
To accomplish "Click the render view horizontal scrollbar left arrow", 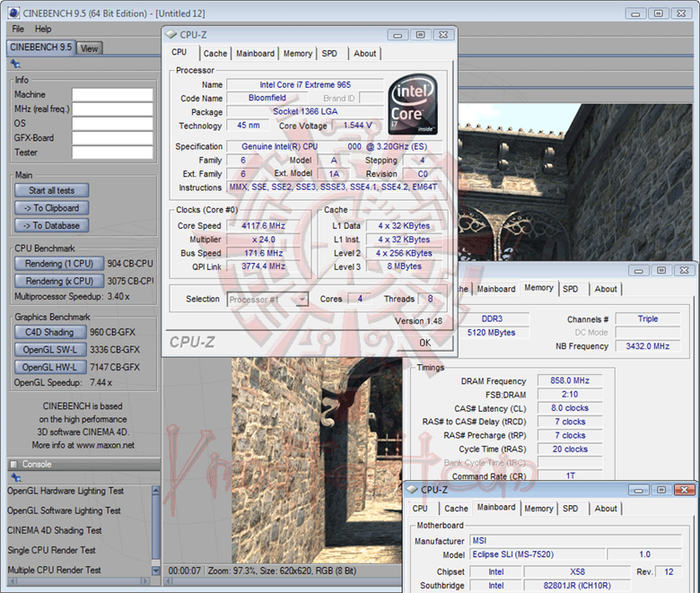I will point(170,581).
